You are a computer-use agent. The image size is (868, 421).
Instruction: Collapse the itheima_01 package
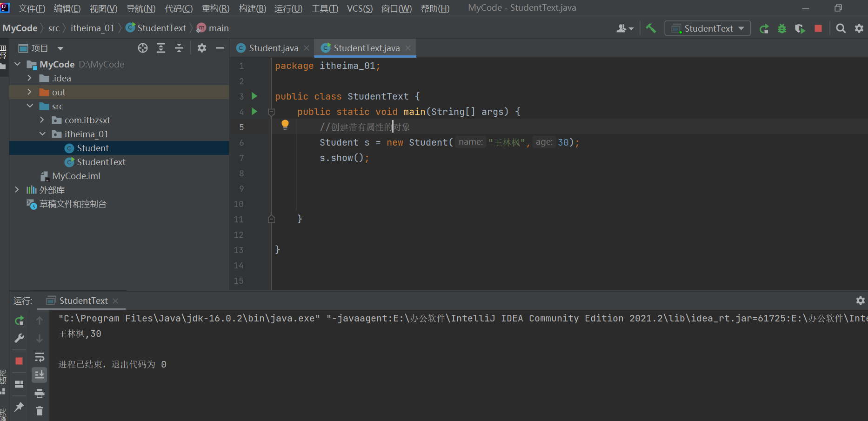pos(42,134)
